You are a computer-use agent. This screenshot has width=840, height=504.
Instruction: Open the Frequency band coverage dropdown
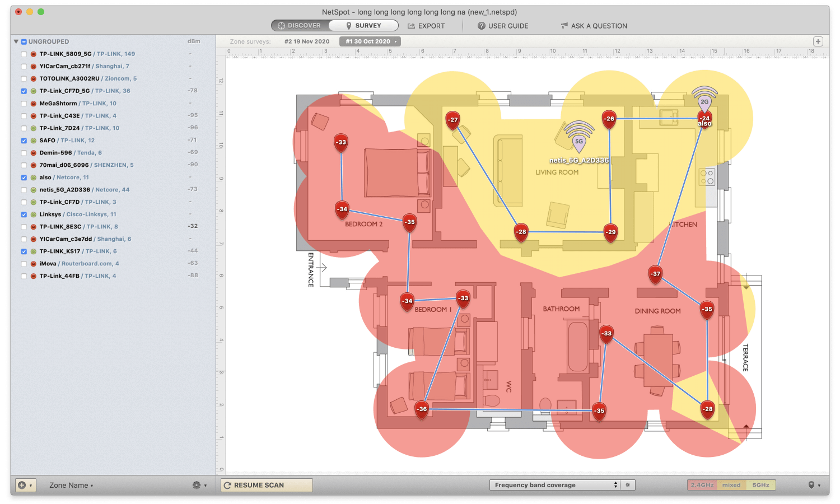554,485
